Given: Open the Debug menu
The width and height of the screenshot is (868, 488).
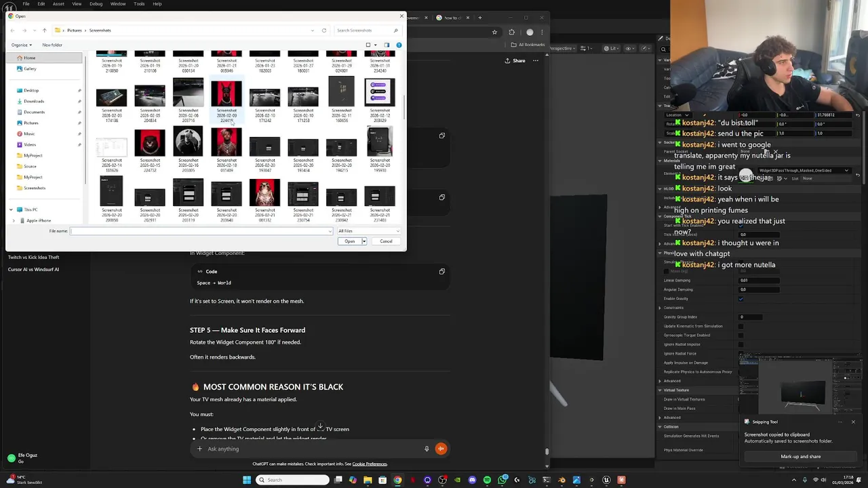Looking at the screenshot, I should coord(96,3).
